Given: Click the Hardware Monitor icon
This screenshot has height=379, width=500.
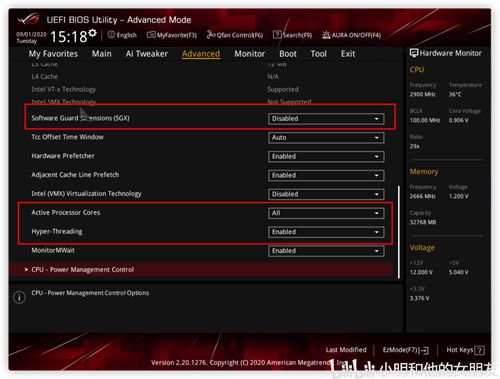Looking at the screenshot, I should [x=414, y=53].
